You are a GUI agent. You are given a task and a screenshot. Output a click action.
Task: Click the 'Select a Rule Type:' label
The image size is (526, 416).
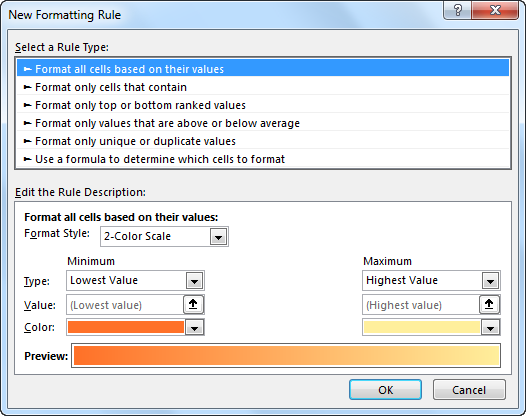tap(62, 47)
